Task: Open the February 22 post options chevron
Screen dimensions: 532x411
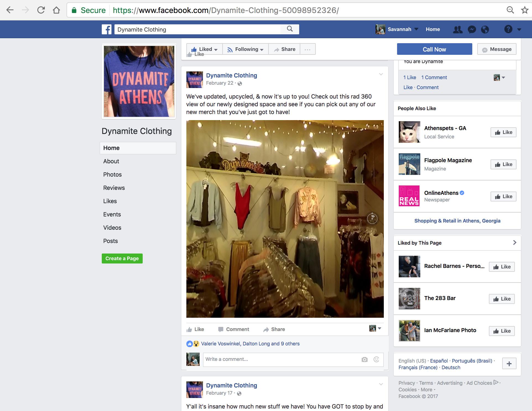Action: (381, 74)
